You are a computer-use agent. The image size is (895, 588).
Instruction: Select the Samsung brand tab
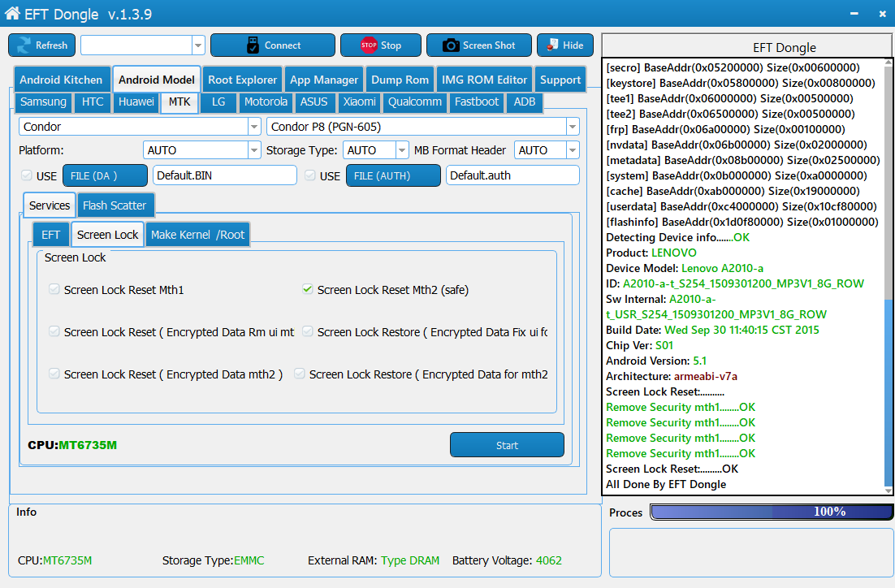43,102
